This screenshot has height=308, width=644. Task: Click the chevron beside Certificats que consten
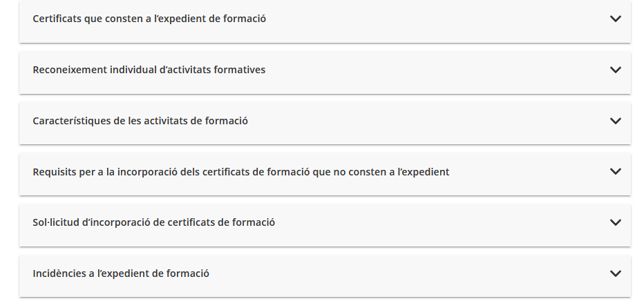pos(616,19)
